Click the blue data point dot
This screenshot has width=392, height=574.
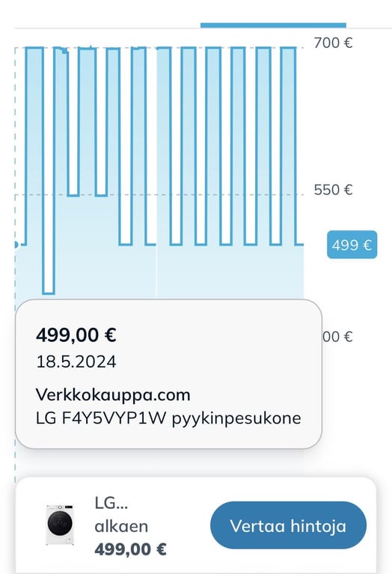coord(16,245)
